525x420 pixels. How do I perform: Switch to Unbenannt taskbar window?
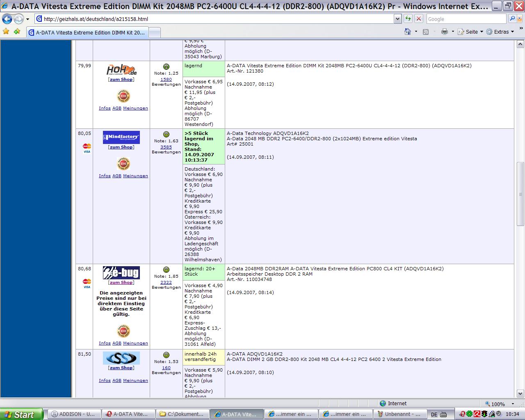click(x=399, y=414)
